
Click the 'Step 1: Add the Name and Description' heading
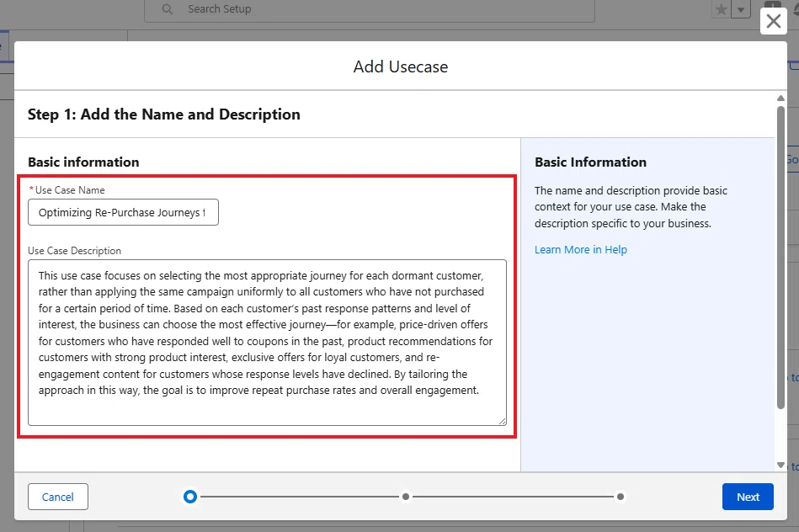coord(164,114)
